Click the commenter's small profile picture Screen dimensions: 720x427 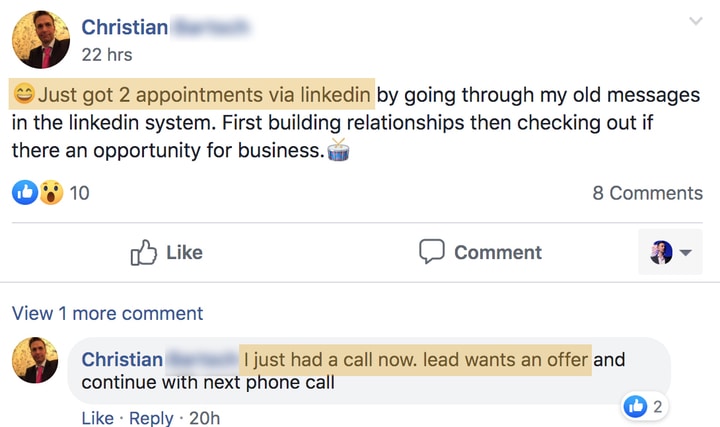[x=35, y=361]
